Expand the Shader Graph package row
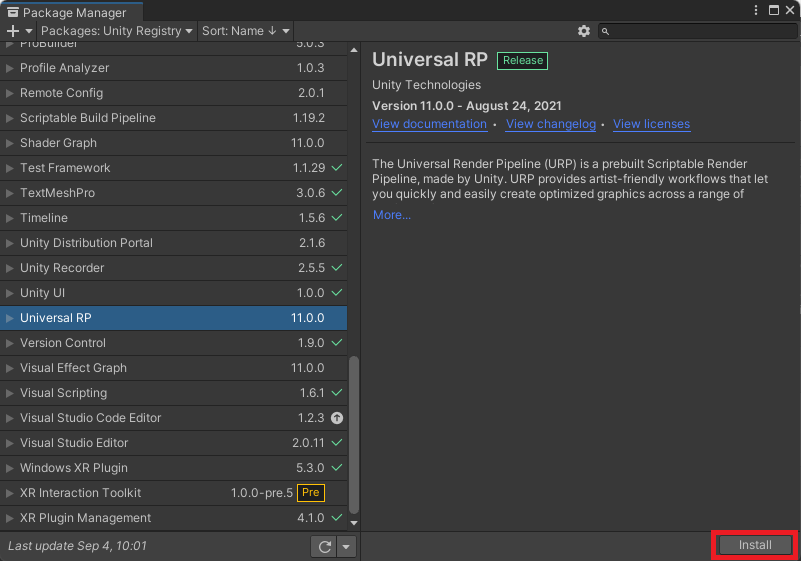Viewport: 801px width, 561px height. (x=9, y=143)
